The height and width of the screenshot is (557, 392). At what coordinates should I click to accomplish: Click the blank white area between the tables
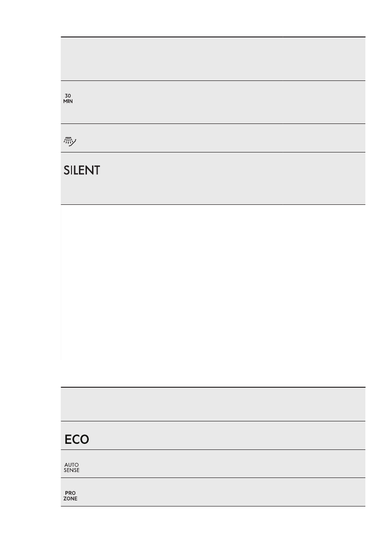[x=213, y=281]
